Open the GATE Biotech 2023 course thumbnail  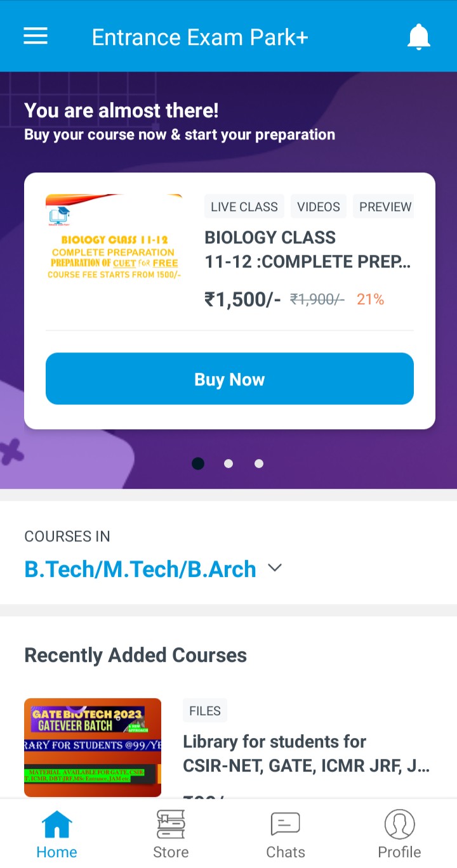[x=93, y=747]
